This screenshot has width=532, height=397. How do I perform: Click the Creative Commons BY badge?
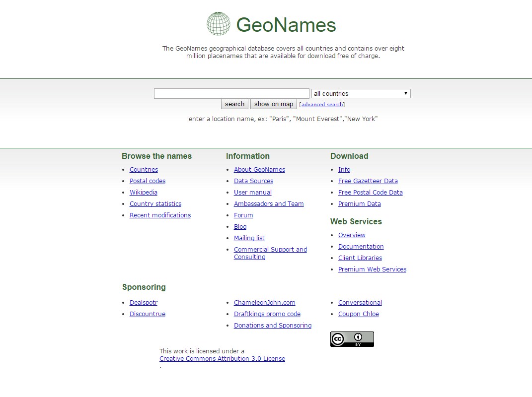tap(352, 339)
